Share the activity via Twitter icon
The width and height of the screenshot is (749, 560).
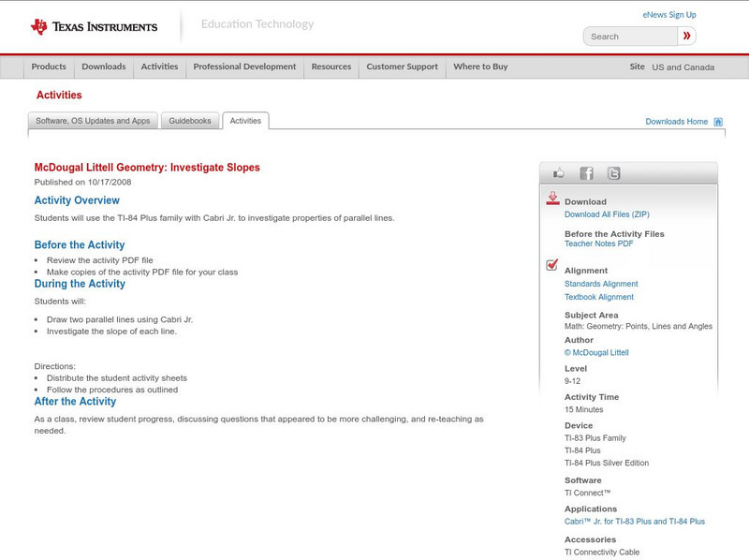[x=613, y=173]
